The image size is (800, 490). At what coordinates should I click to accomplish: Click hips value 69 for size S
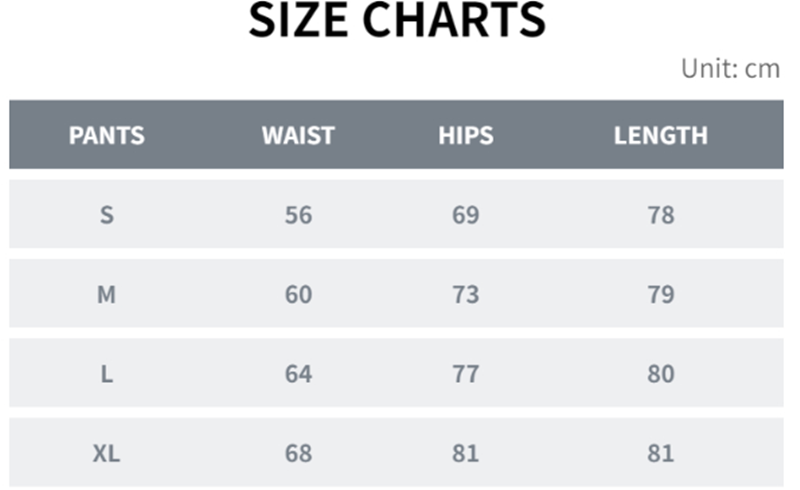pos(465,215)
